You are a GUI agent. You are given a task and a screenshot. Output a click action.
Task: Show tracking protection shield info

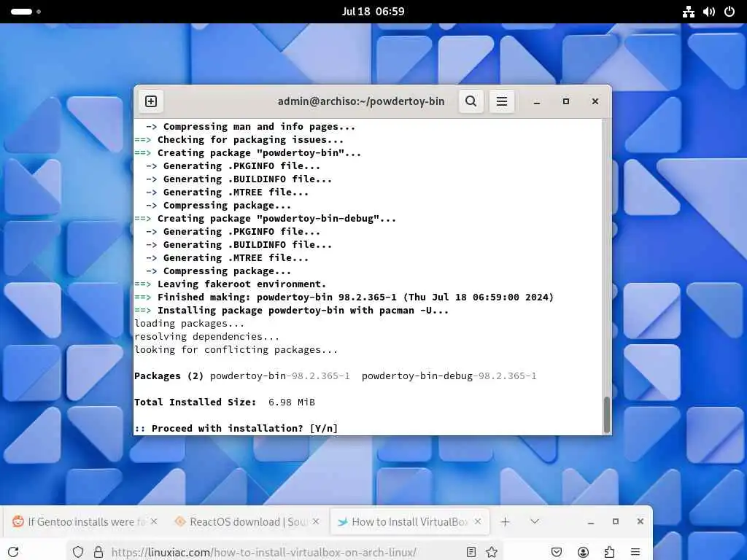[x=77, y=553]
